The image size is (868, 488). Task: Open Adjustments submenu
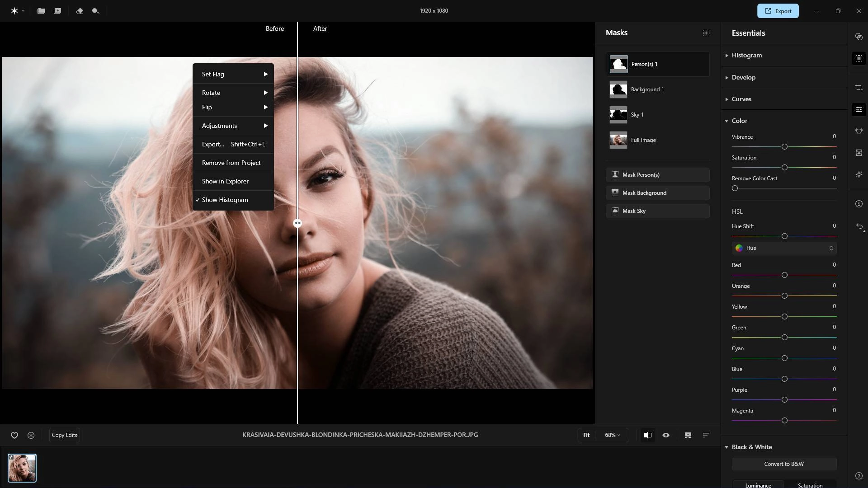click(233, 126)
